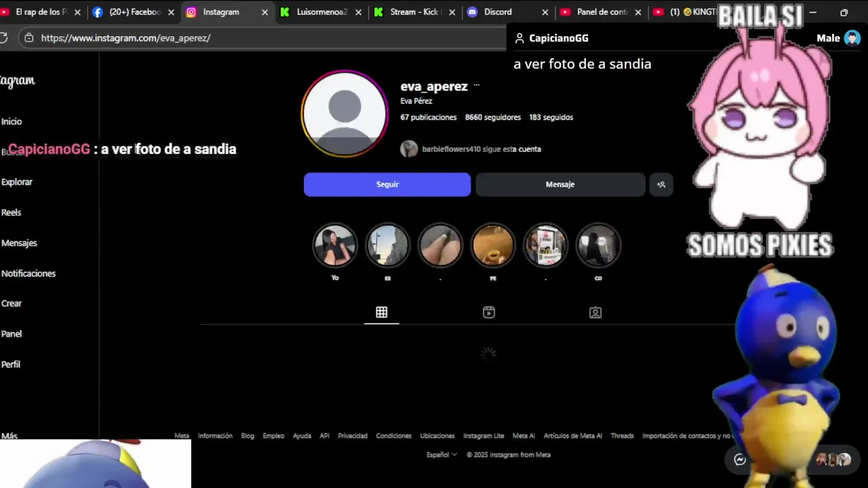Click the barbieflowers410 sigue esta cuenta text

481,149
